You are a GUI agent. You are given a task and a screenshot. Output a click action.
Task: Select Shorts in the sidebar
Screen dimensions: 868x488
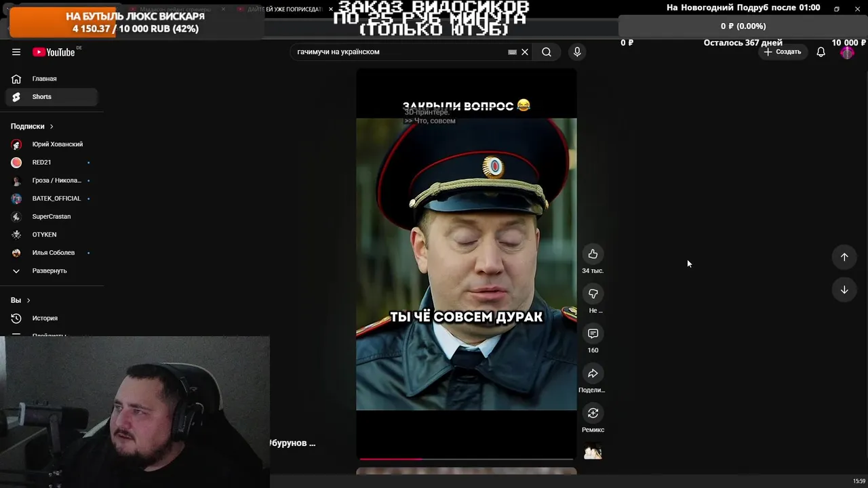[x=52, y=97]
